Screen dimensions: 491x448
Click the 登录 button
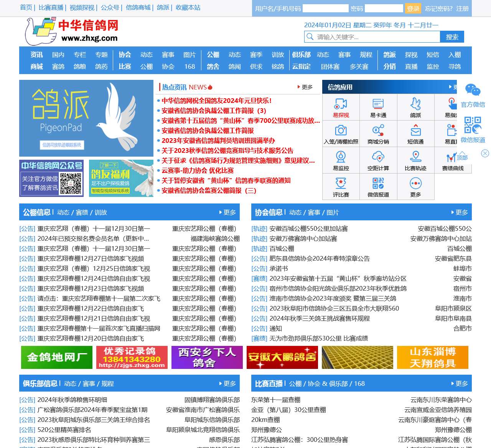413,8
